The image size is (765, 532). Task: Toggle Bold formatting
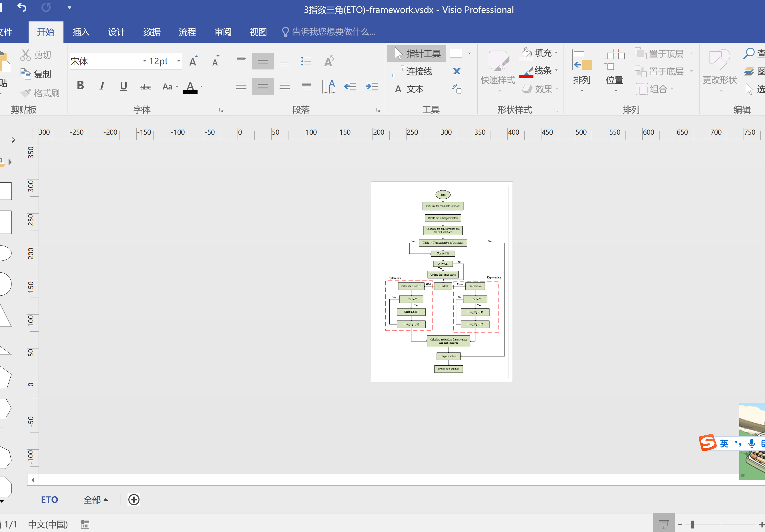click(80, 86)
